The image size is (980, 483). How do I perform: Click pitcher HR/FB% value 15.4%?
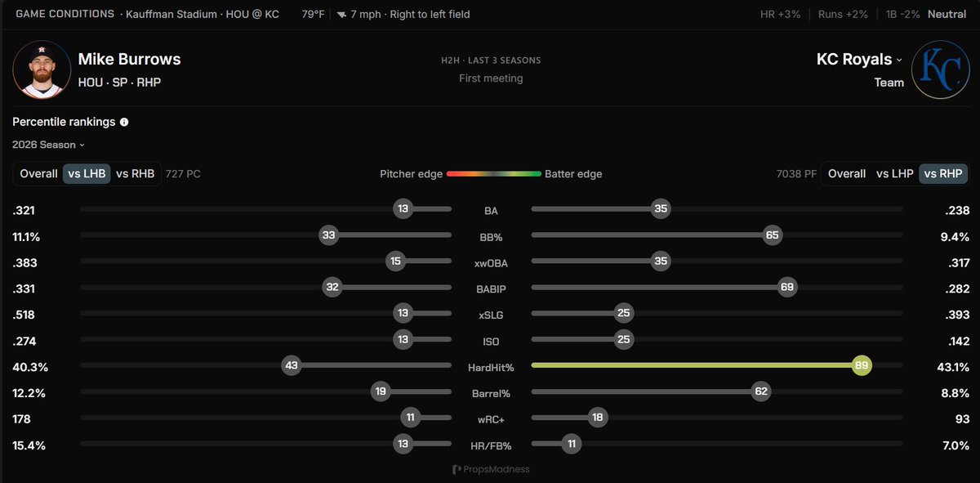[29, 445]
